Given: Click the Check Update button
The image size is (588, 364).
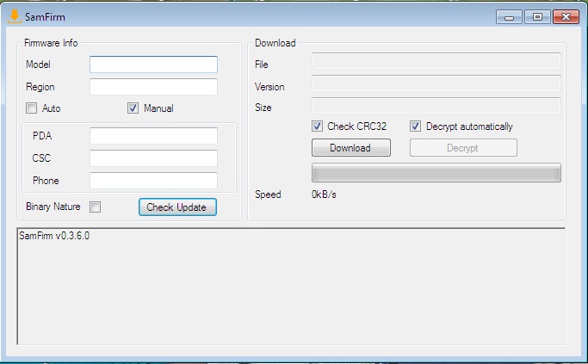Looking at the screenshot, I should [177, 207].
